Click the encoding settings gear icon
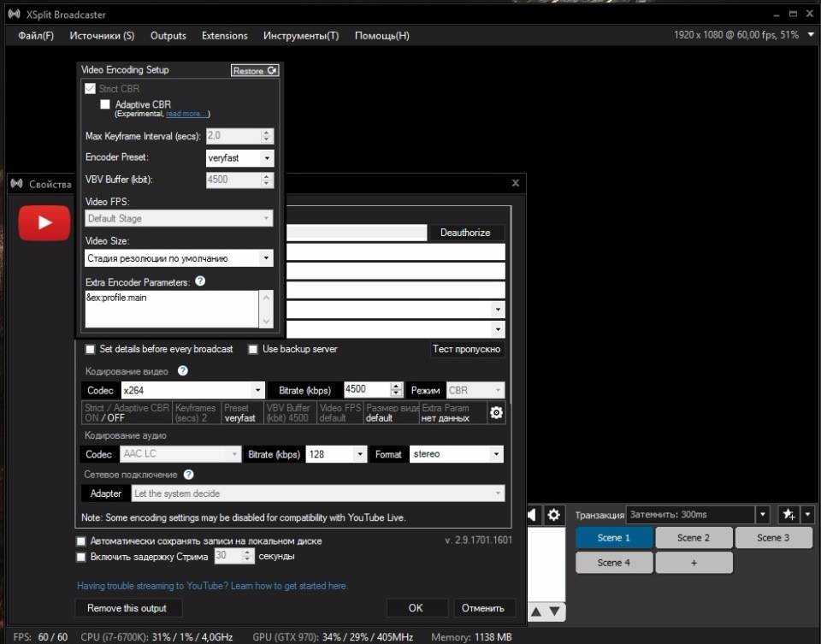Screen dimensions: 821x644 [x=496, y=412]
